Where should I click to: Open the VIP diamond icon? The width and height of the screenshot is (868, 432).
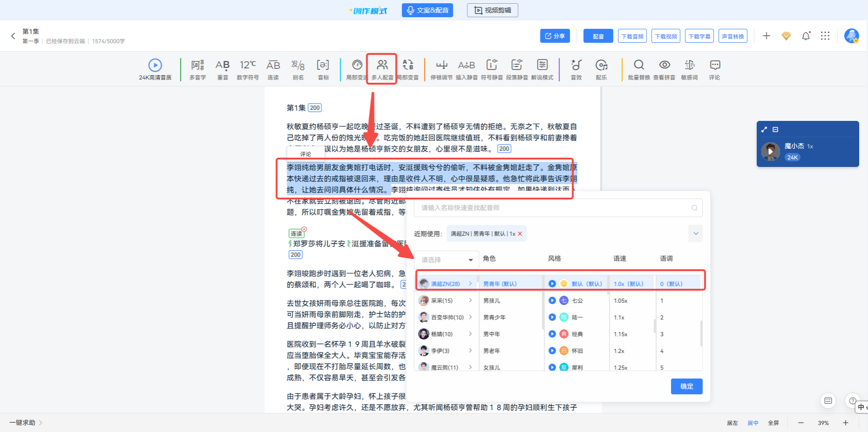tap(786, 36)
